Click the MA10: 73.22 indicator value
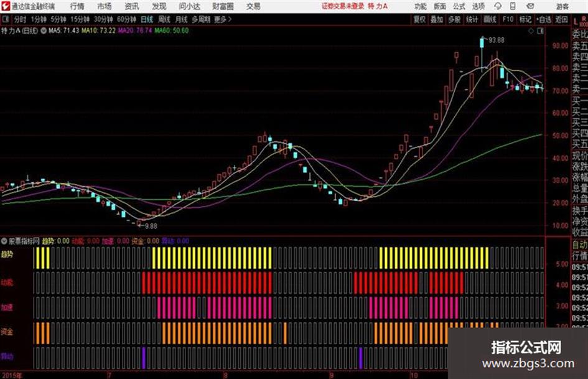 pyautogui.click(x=99, y=30)
